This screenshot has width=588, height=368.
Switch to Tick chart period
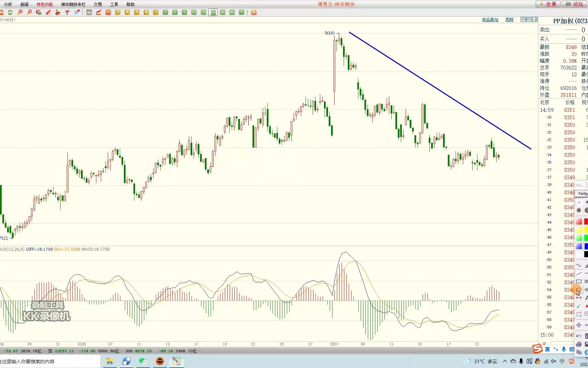108,12
